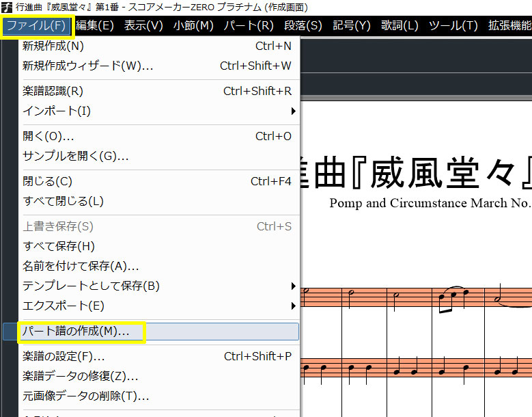
Task: Open 楽譜の設定(F)... dialog
Action: [x=159, y=356]
